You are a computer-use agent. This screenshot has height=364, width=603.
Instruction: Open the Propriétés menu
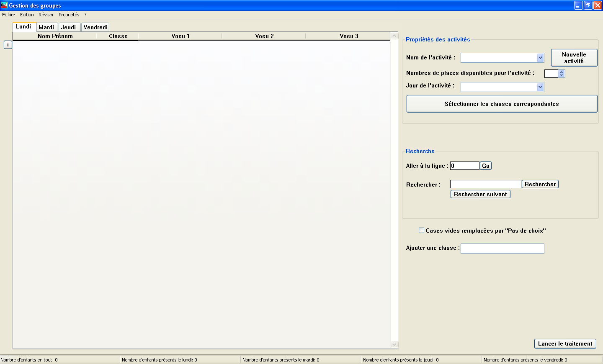coord(69,15)
